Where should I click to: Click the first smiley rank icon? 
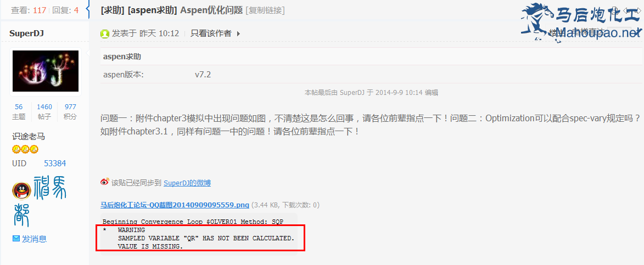16,149
